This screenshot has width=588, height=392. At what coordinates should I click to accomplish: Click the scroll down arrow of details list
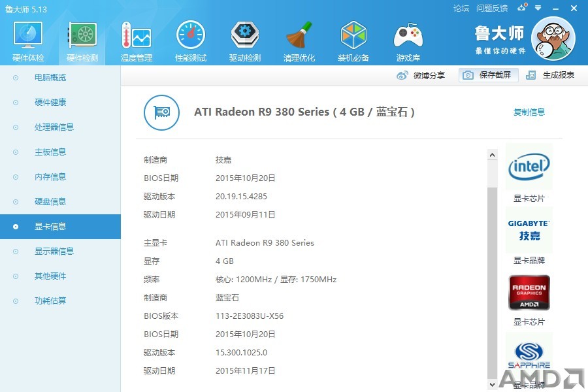tap(493, 385)
